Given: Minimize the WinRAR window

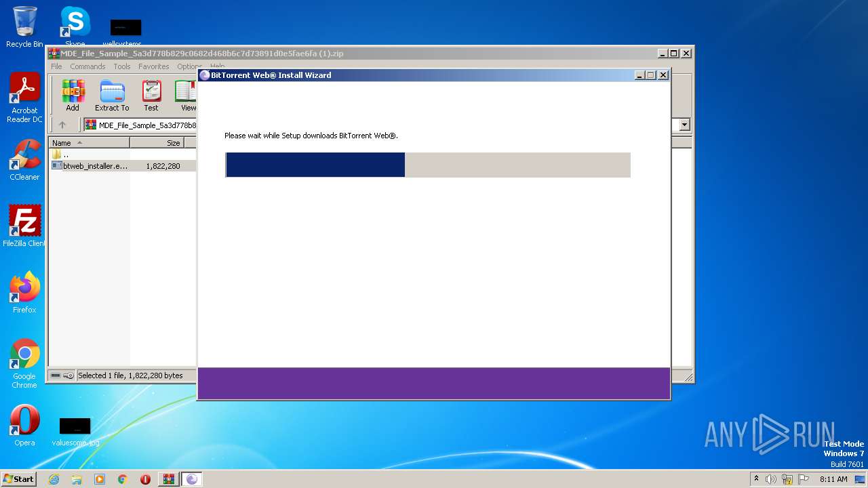Looking at the screenshot, I should [663, 54].
